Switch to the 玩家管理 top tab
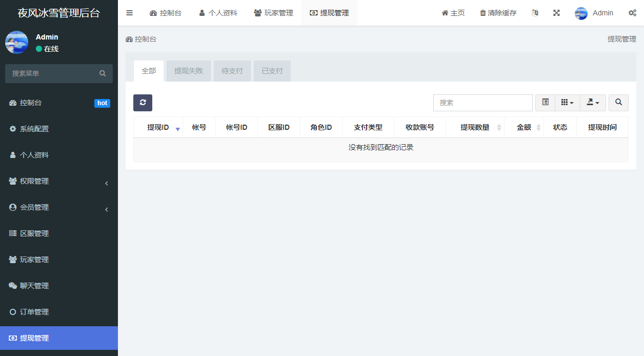The width and height of the screenshot is (644, 356). click(273, 13)
